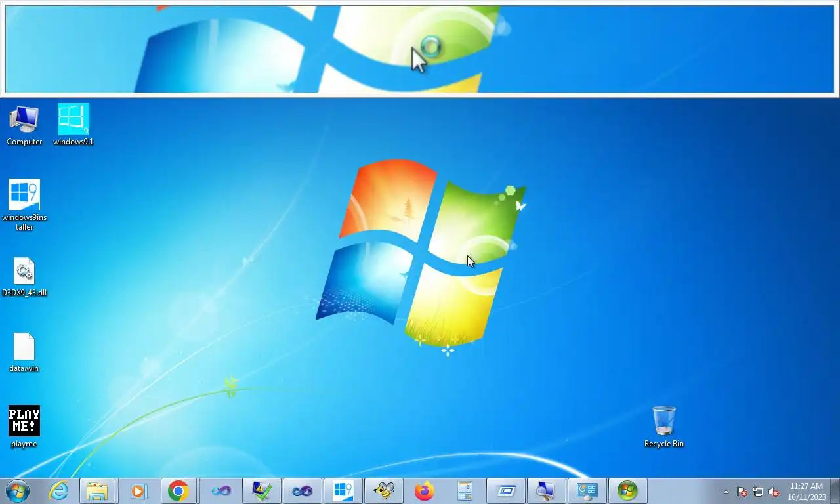Click the Show desktop button at taskbar end
The width and height of the screenshot is (840, 504).
click(835, 491)
